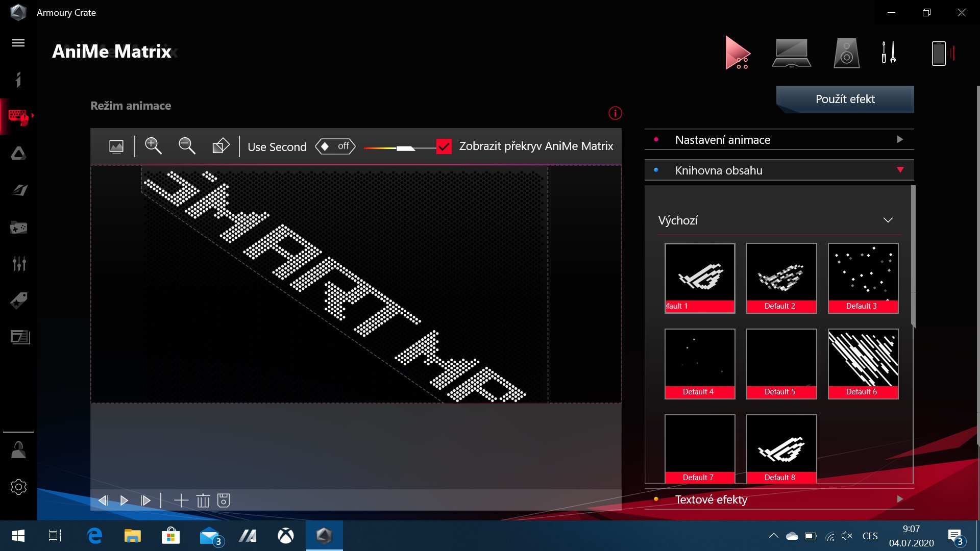Select the Default 6 animation thumbnail
The image size is (980, 551).
(x=863, y=364)
